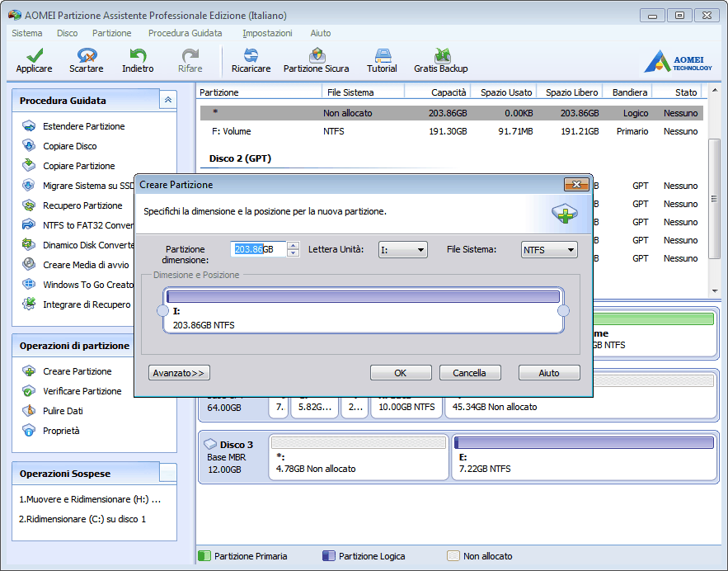Screen dimensions: 728x571
Task: Open the Partizione menu
Action: coord(112,33)
